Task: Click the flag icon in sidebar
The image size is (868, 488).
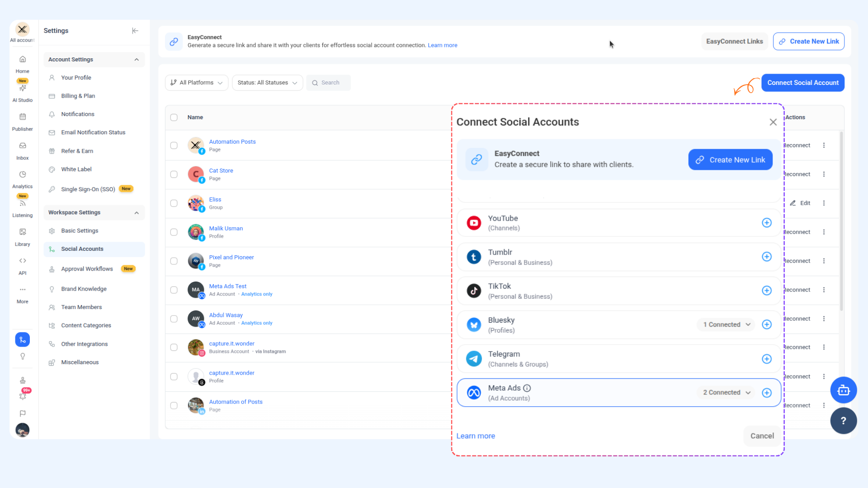Action: pyautogui.click(x=23, y=413)
